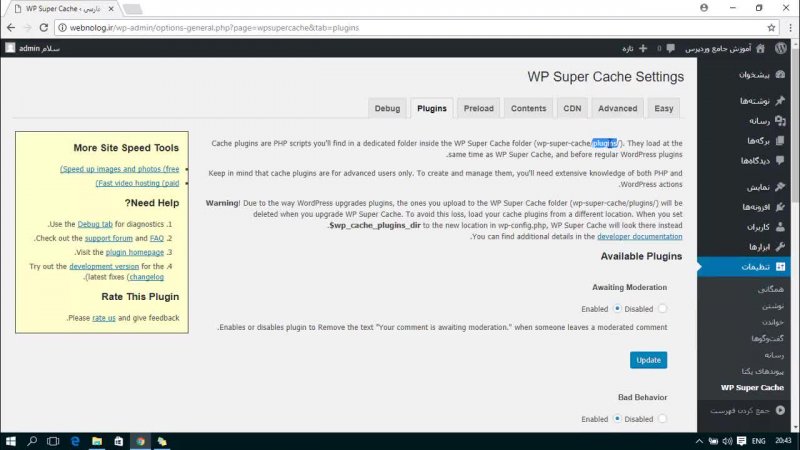
Task: Click the browser address bar URL
Action: tap(250, 26)
